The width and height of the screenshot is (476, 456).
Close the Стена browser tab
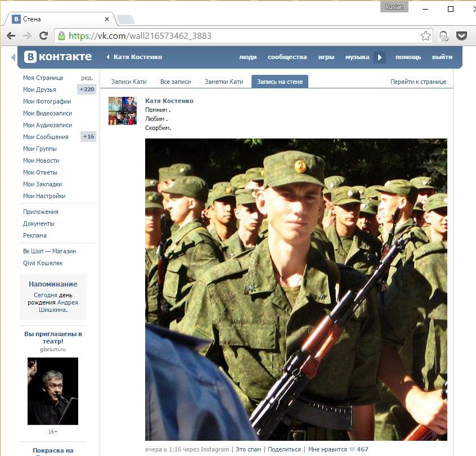107,19
